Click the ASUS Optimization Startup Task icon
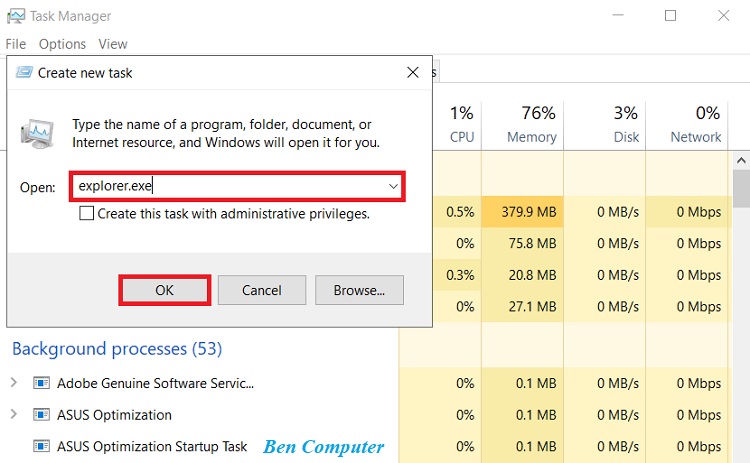This screenshot has height=463, width=750. [x=41, y=447]
